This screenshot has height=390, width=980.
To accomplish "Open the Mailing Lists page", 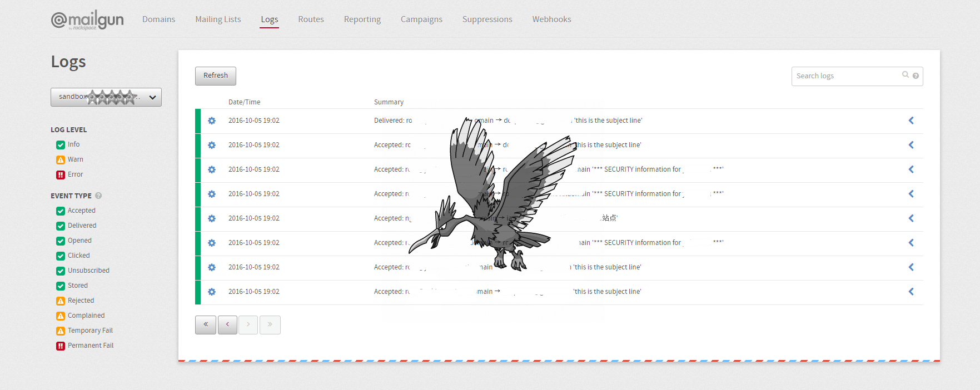I will pyautogui.click(x=218, y=19).
